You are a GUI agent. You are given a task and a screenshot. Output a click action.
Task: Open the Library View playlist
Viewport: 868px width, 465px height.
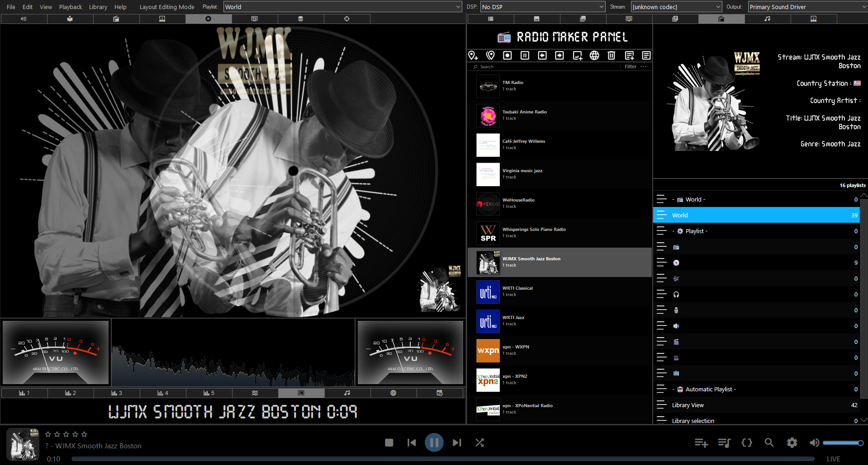tap(756, 405)
